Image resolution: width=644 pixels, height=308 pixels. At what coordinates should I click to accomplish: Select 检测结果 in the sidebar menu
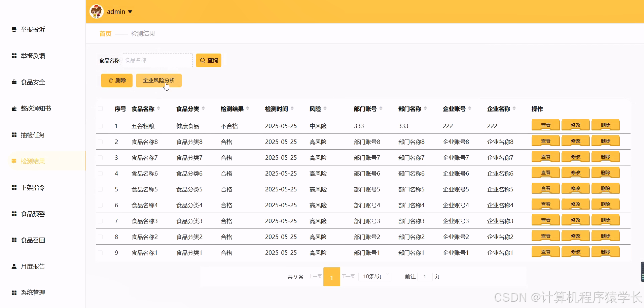[32, 161]
